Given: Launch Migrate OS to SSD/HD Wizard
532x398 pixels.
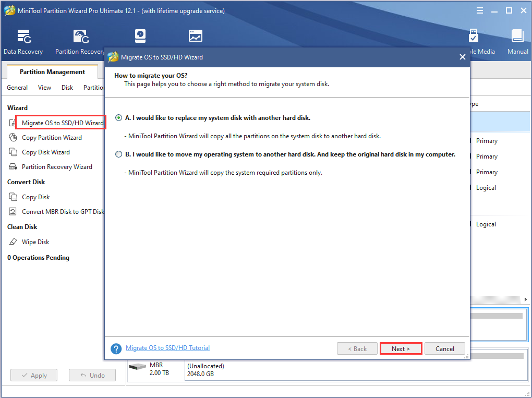Looking at the screenshot, I should coord(63,123).
